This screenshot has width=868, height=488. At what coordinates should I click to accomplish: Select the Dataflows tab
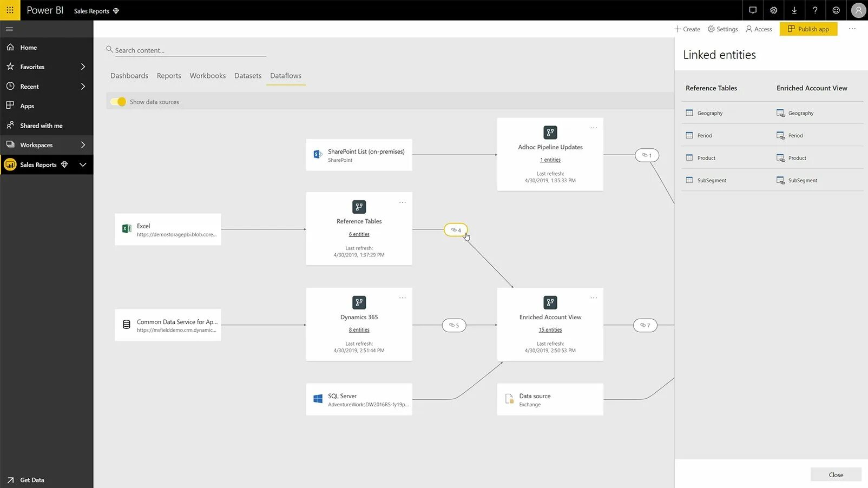pyautogui.click(x=286, y=76)
